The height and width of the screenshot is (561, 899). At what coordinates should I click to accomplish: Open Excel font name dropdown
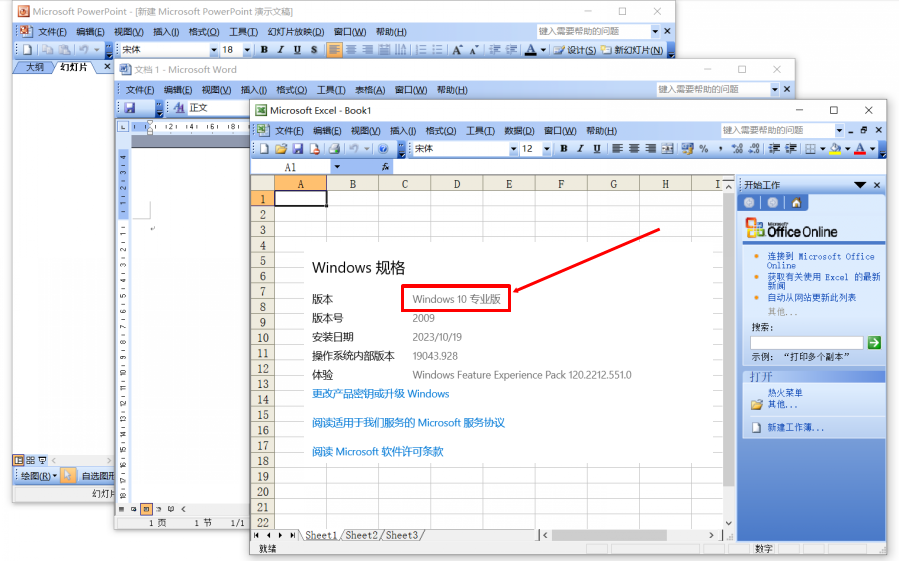(x=513, y=149)
